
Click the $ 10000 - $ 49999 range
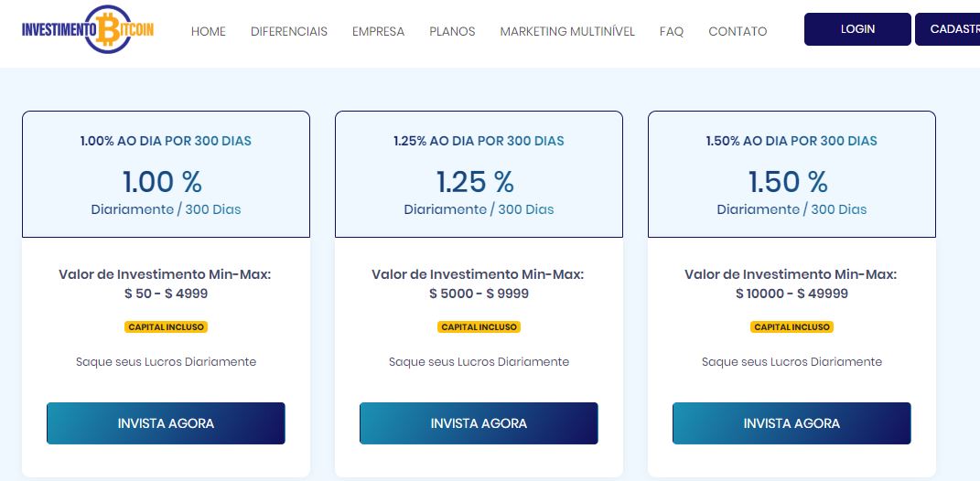click(792, 294)
